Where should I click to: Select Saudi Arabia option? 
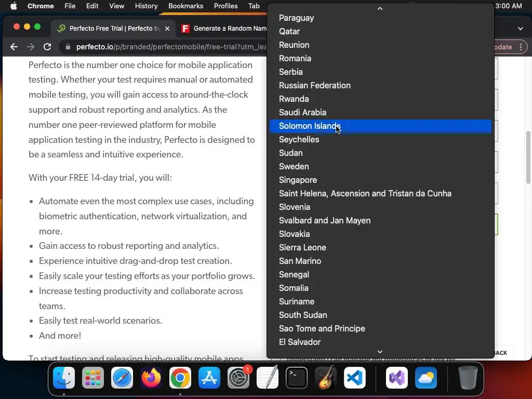click(x=380, y=112)
